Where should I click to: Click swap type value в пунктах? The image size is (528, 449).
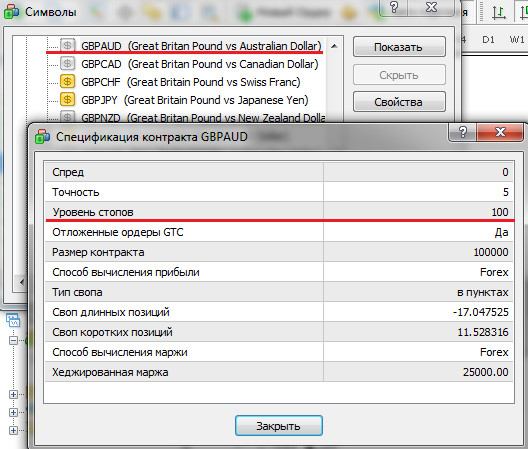[483, 292]
